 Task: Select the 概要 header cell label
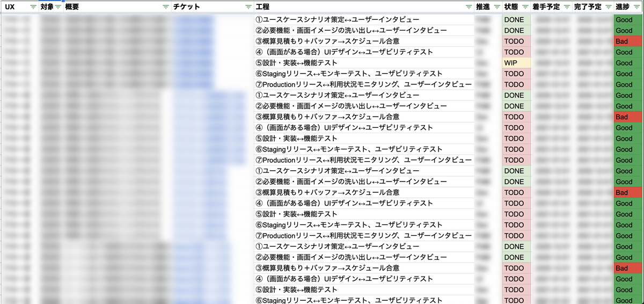71,8
